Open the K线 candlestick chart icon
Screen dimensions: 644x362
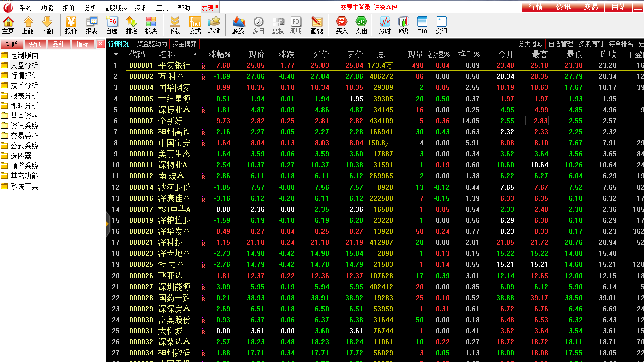point(403,23)
